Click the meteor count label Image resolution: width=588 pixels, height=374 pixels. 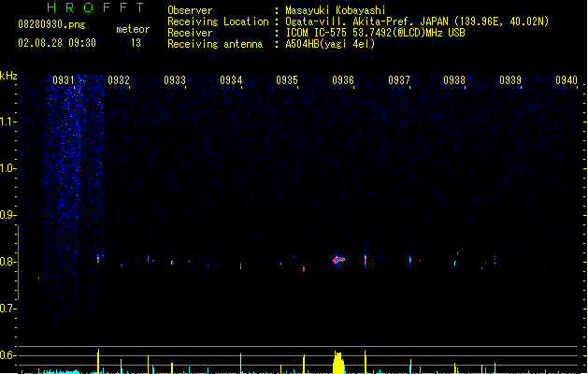tap(133, 29)
